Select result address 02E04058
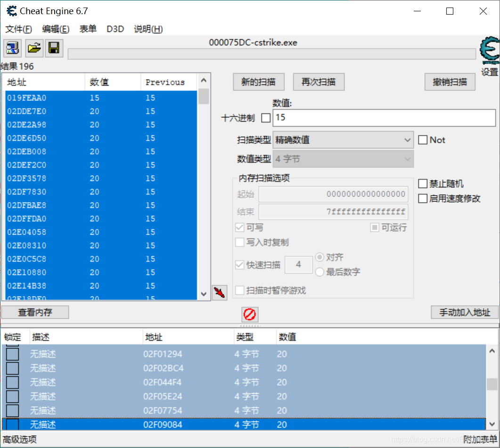 coord(101,232)
